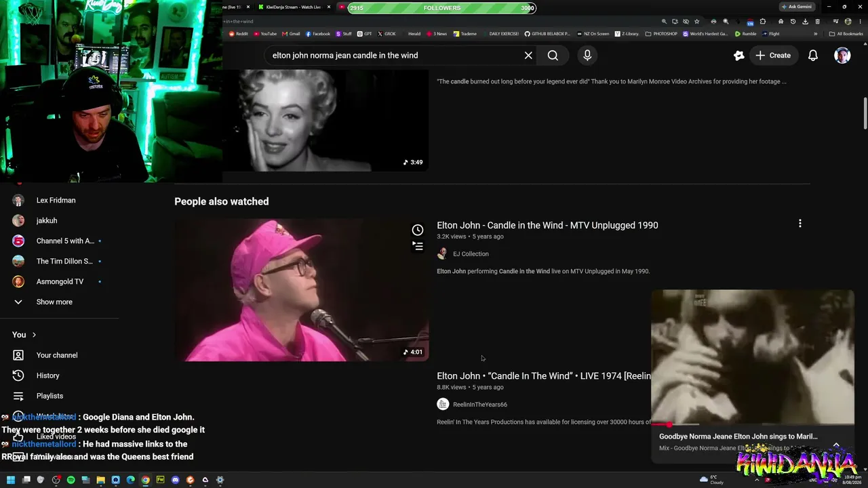This screenshot has height=488, width=868.
Task: Click the EJ Collection channel avatar
Action: 442,253
